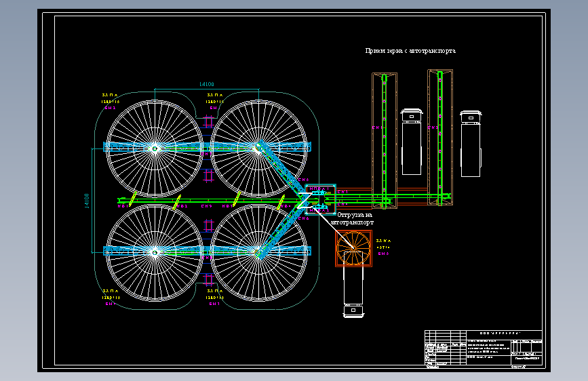Select the green conveyor inside the right receiving pit
588x381 pixels.
pyautogui.click(x=440, y=137)
